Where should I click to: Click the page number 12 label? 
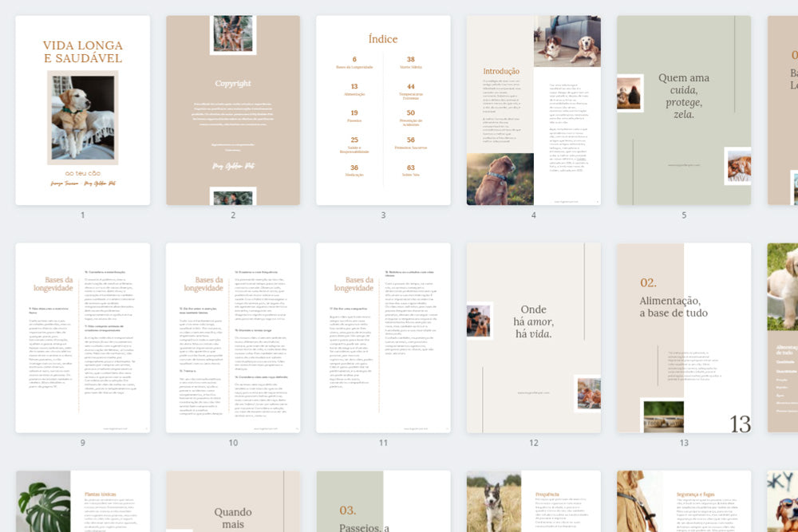coord(533,443)
